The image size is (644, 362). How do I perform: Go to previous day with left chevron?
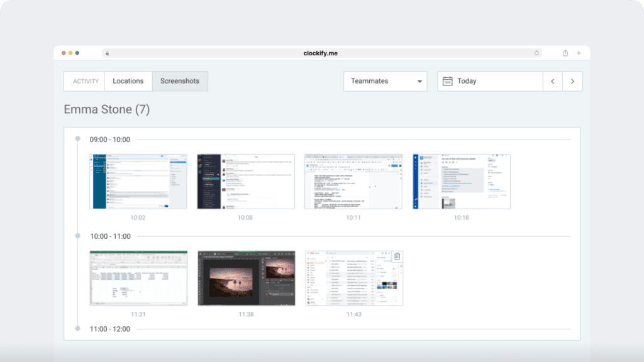click(553, 81)
